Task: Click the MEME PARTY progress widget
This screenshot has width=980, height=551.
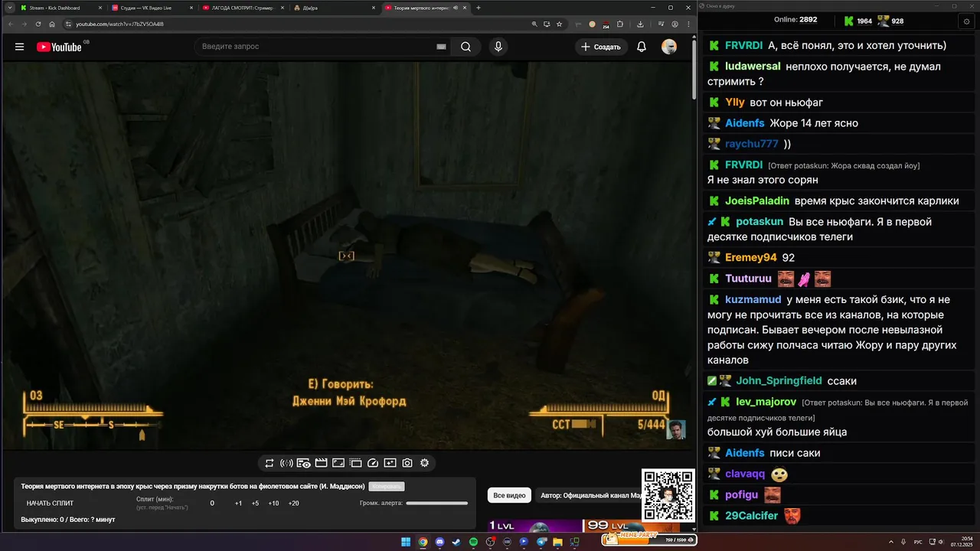Action: coord(649,540)
